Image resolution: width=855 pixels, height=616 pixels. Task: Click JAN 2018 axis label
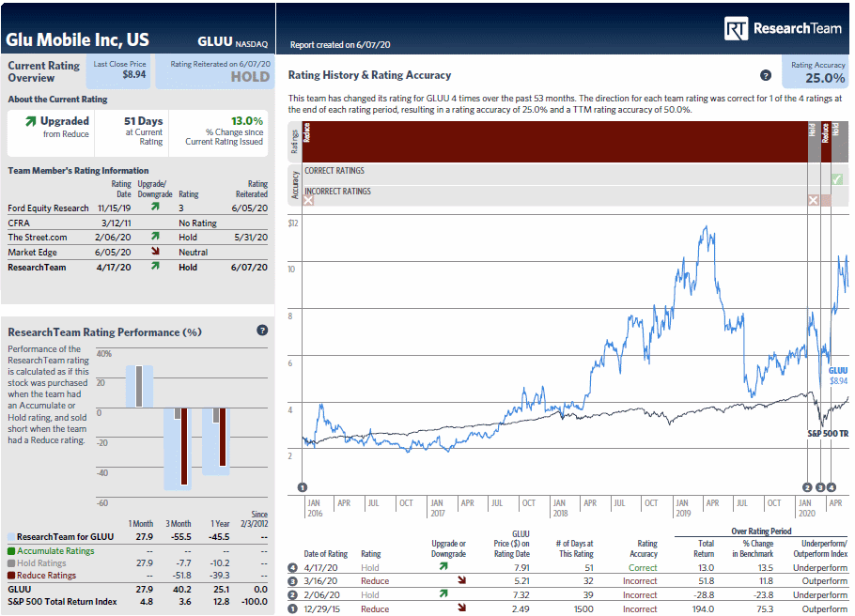560,508
